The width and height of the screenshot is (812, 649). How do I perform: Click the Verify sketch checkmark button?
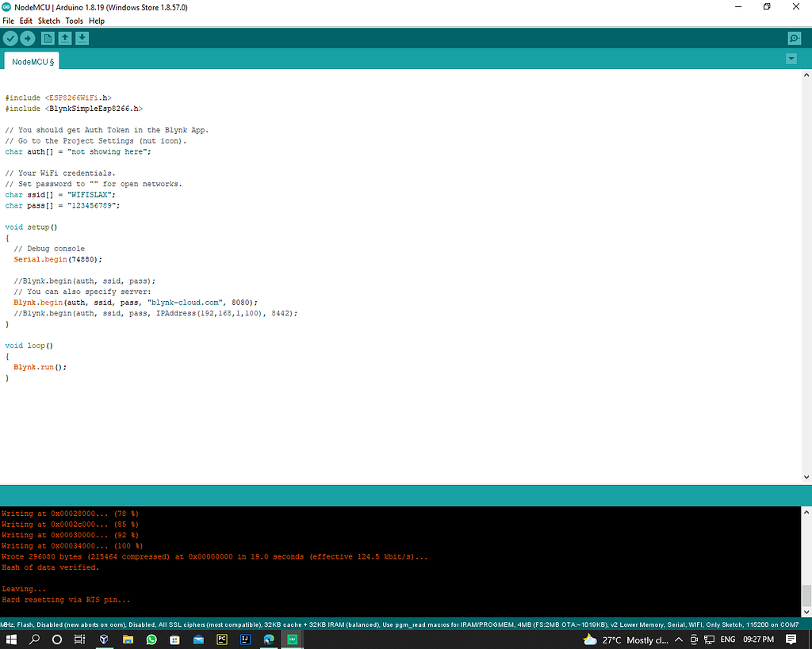[x=10, y=38]
